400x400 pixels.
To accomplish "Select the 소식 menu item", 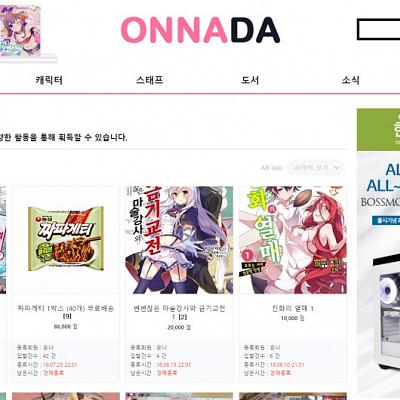I will click(350, 80).
